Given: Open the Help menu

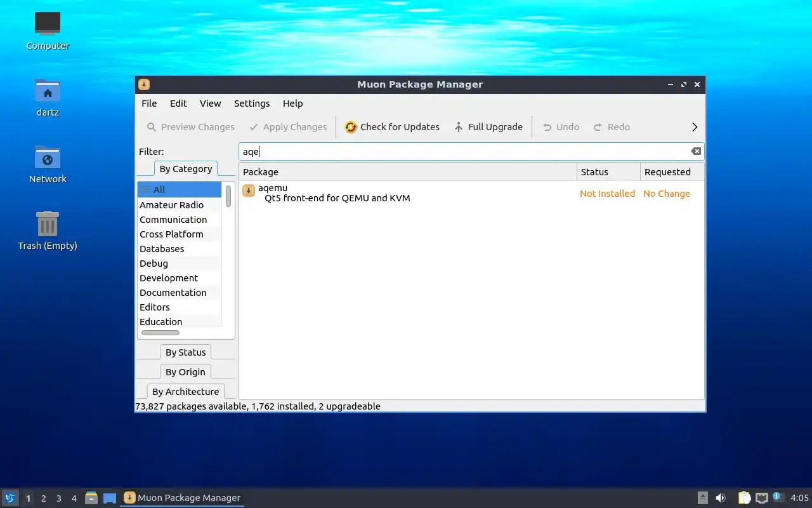Looking at the screenshot, I should 293,104.
